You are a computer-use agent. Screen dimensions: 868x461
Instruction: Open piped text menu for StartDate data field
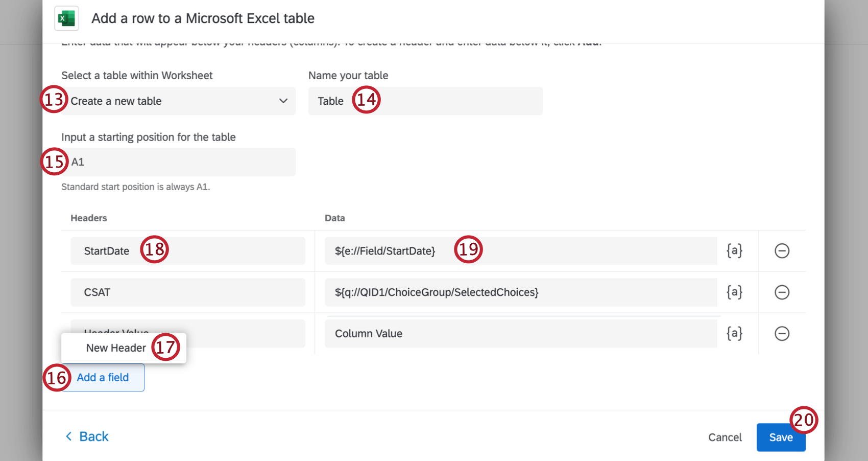(734, 250)
